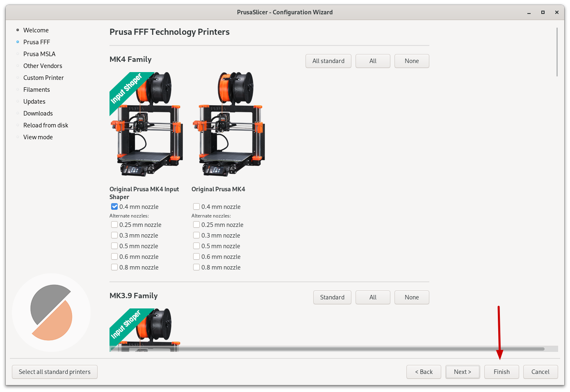
Task: Click the Original Prusa MK4 printer image
Action: (x=228, y=125)
